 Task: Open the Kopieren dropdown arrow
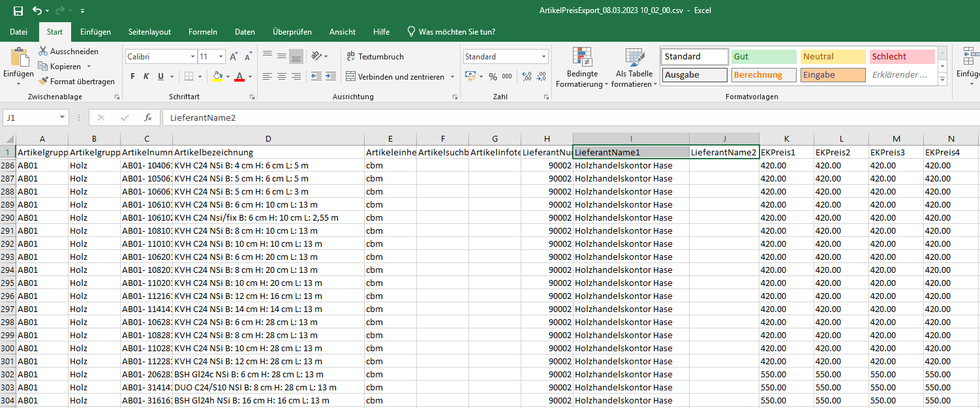pyautogui.click(x=89, y=67)
